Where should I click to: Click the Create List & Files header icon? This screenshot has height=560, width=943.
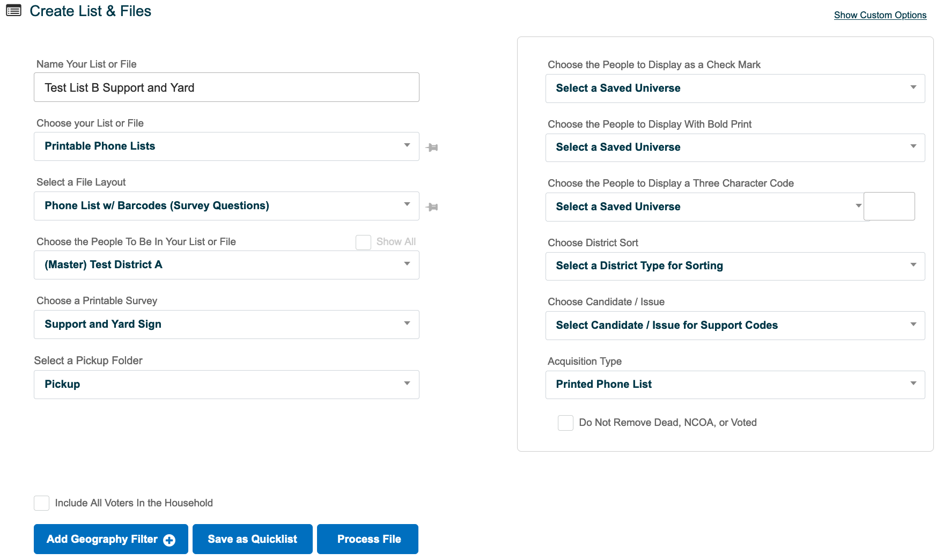(x=13, y=10)
